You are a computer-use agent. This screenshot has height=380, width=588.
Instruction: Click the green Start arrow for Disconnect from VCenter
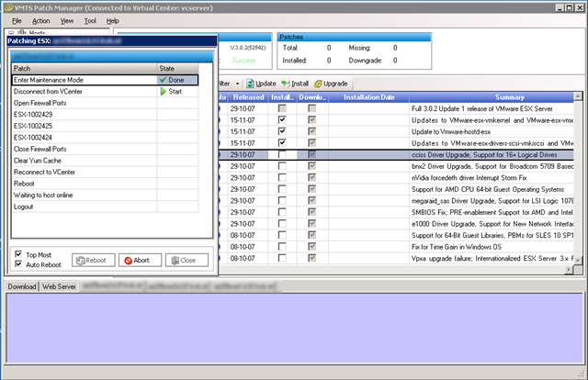pyautogui.click(x=164, y=92)
